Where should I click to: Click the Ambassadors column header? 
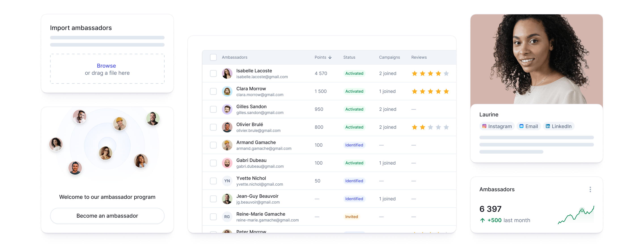(234, 57)
